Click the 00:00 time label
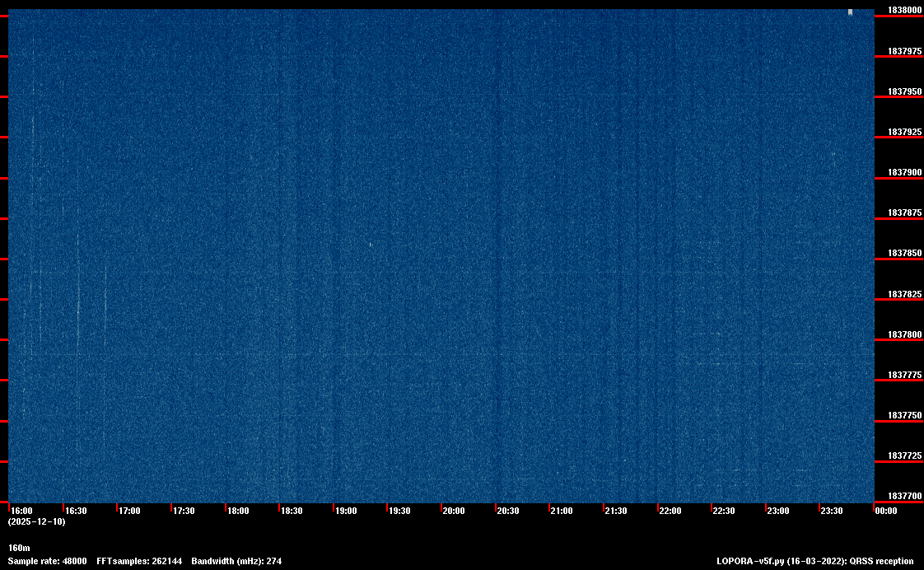Image resolution: width=924 pixels, height=570 pixels. [885, 511]
